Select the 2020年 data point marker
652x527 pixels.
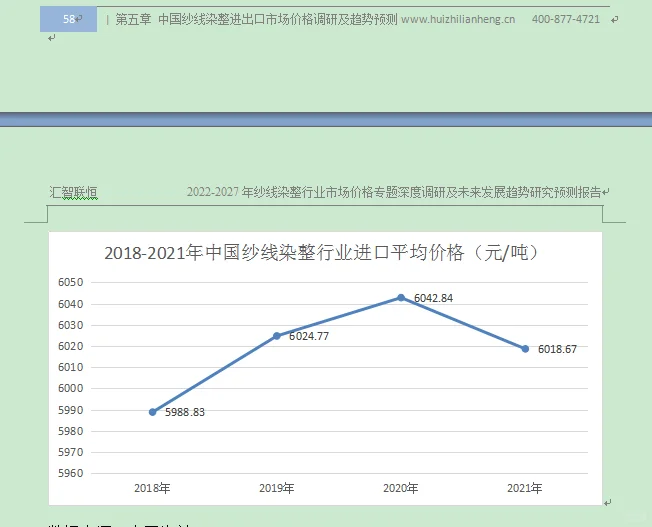401,297
